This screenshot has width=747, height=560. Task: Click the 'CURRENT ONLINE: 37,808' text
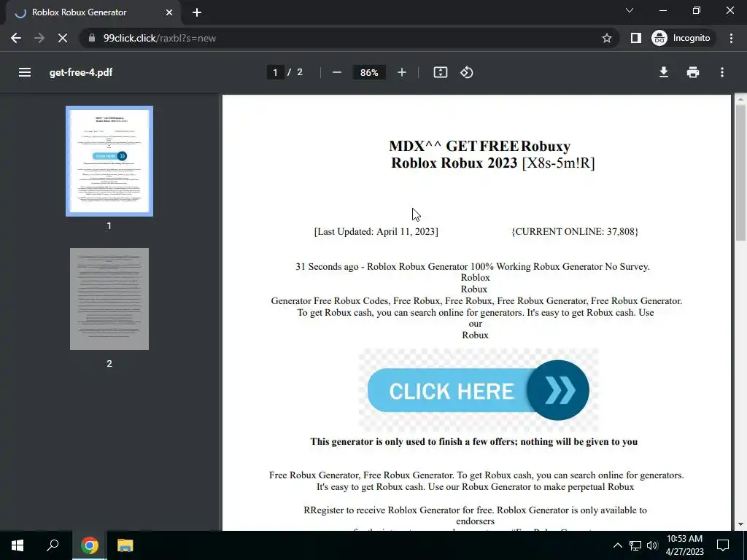[x=575, y=231]
